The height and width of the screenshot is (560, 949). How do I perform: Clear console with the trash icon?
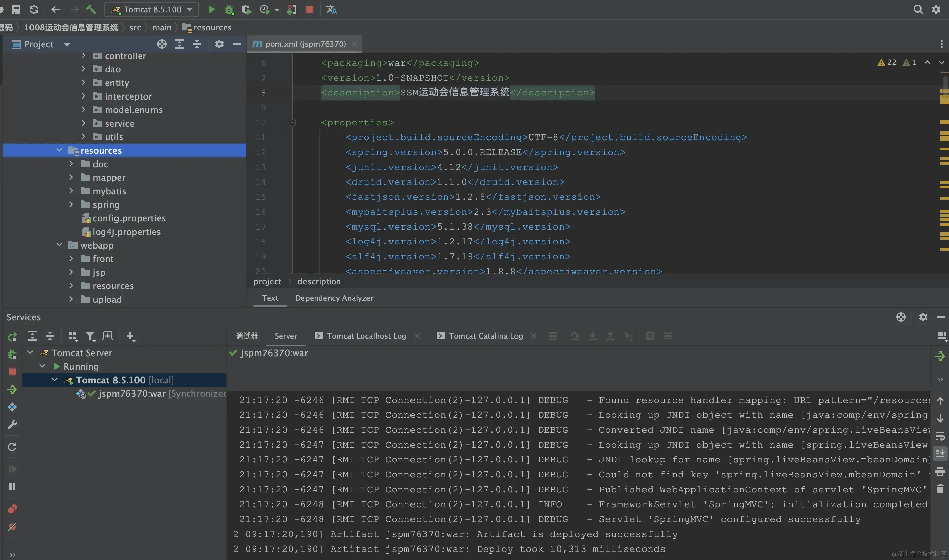click(940, 489)
